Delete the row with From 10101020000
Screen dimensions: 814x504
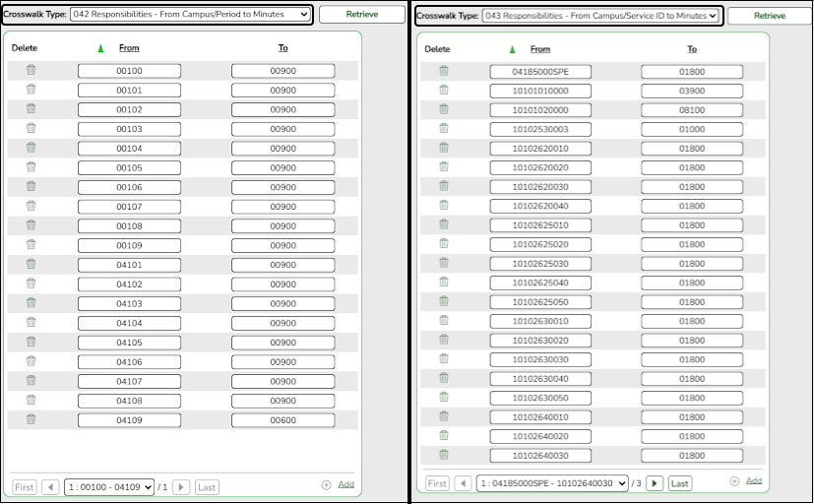point(444,109)
